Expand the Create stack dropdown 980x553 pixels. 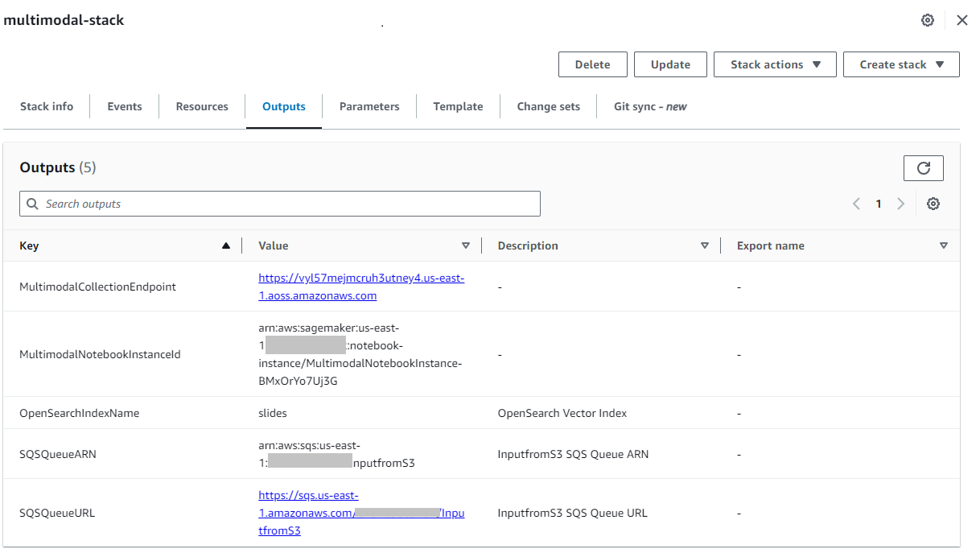pyautogui.click(x=900, y=64)
